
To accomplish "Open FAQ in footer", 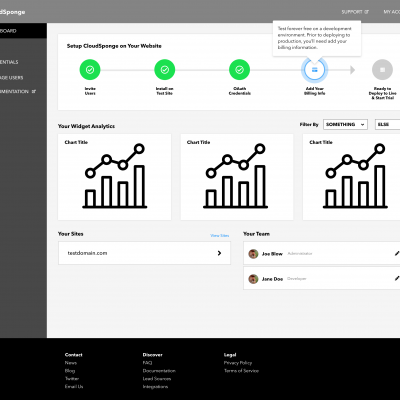I will click(x=147, y=363).
